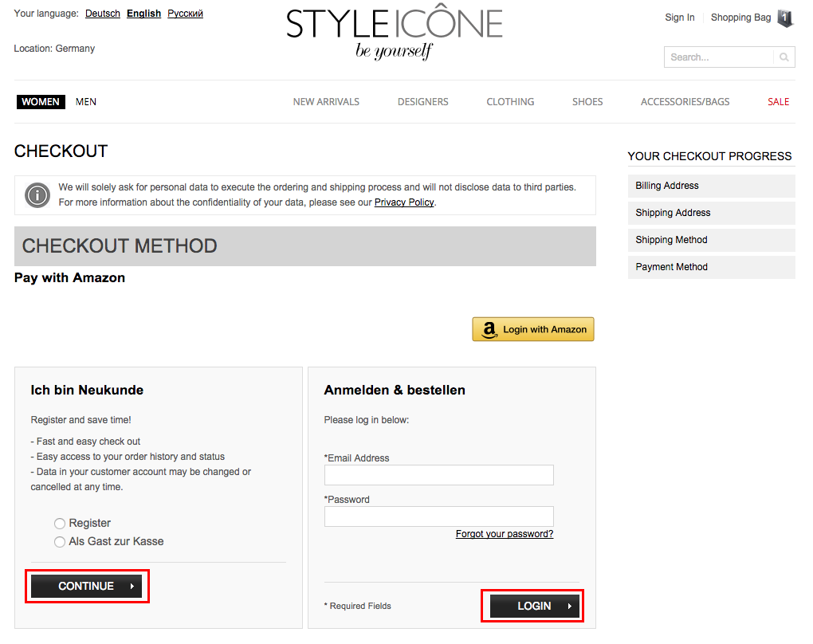
Task: Switch language to English
Action: (144, 14)
